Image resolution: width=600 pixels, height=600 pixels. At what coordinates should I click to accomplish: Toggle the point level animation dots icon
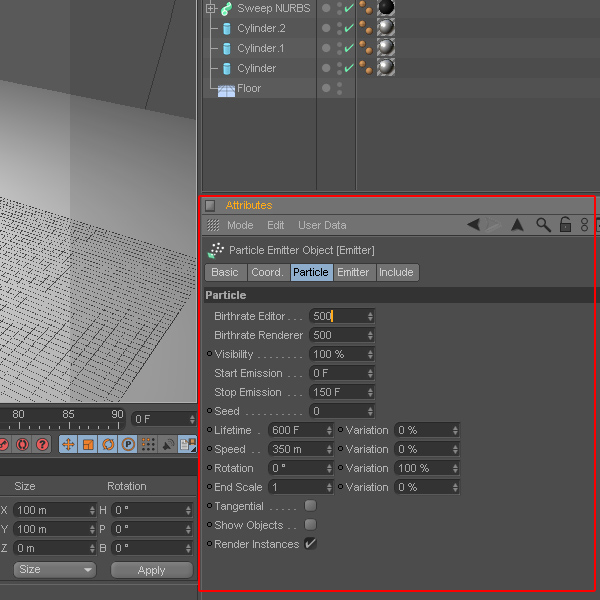[x=148, y=444]
